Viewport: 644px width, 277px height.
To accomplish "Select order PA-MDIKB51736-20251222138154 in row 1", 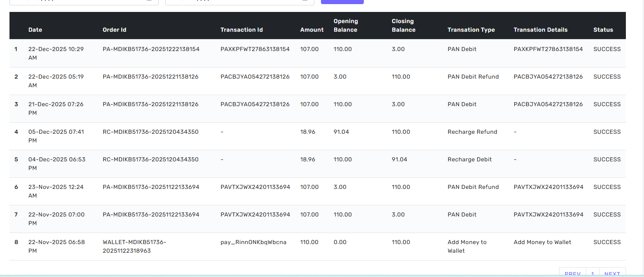I will [151, 49].
